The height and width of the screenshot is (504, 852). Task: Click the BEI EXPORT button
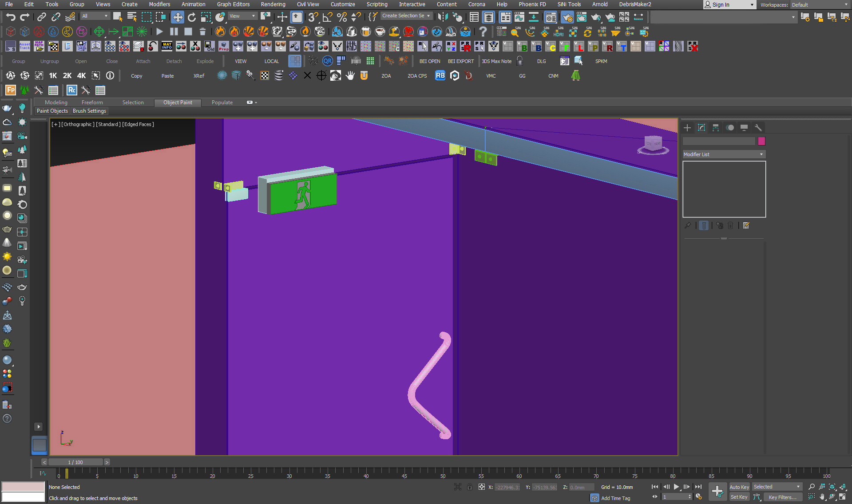pyautogui.click(x=460, y=61)
